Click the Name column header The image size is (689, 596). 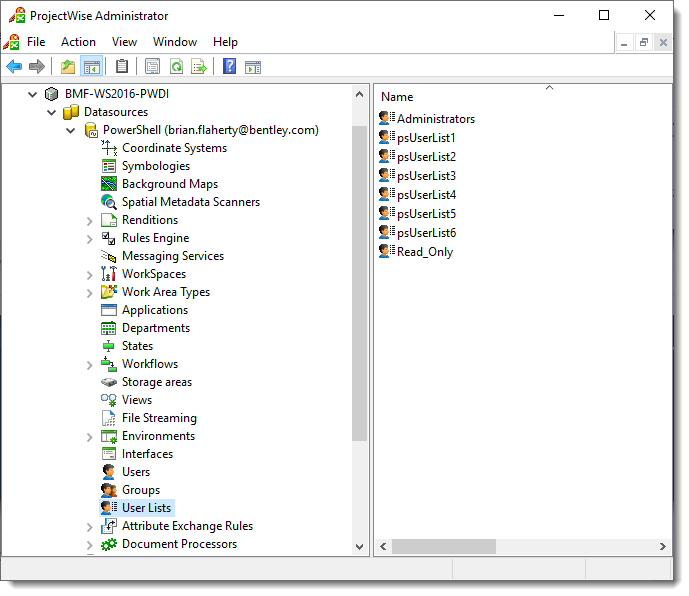397,97
